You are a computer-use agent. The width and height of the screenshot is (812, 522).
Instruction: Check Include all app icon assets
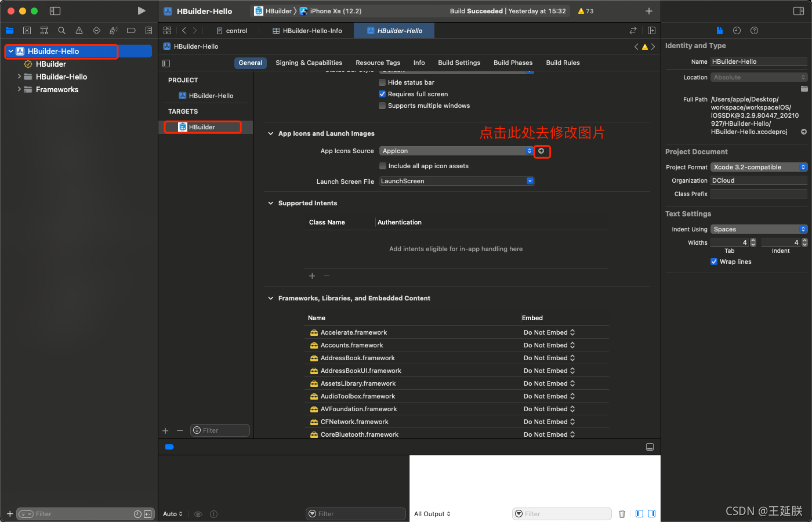pos(383,166)
